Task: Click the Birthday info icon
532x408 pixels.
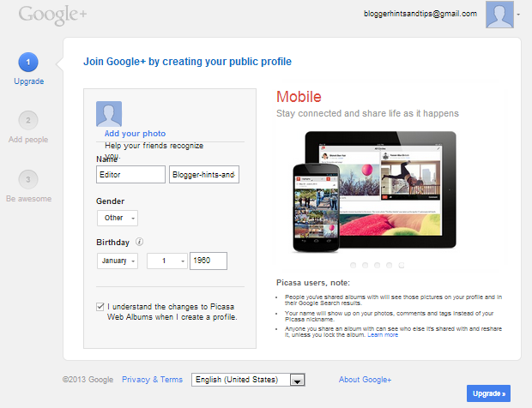Action: (x=140, y=242)
